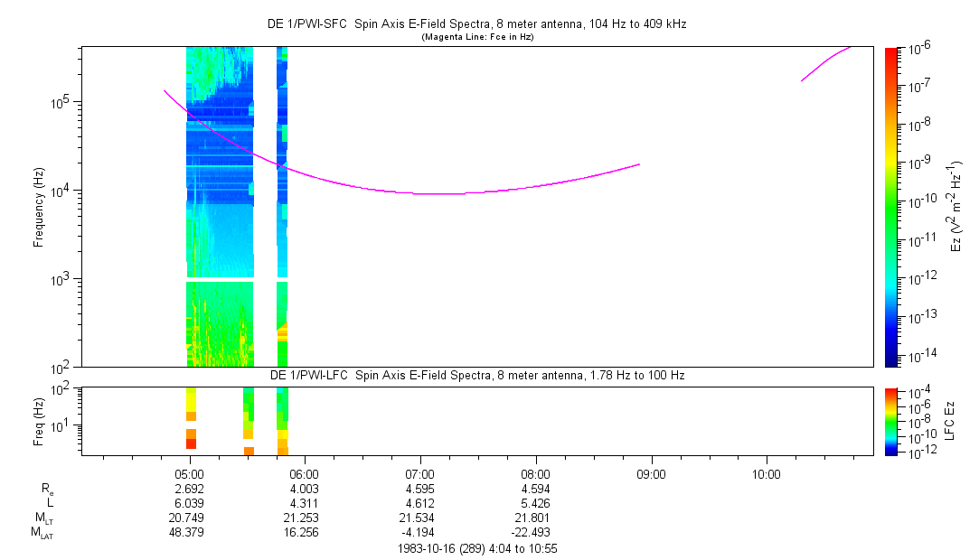
Task: Select the Magenta Line Fce subtitle text
Action: 477,37
